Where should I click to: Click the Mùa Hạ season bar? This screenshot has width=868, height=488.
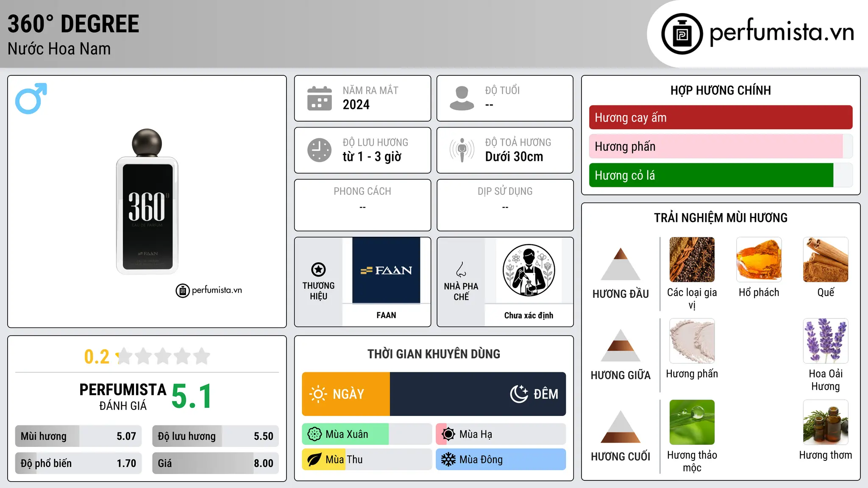pyautogui.click(x=501, y=434)
